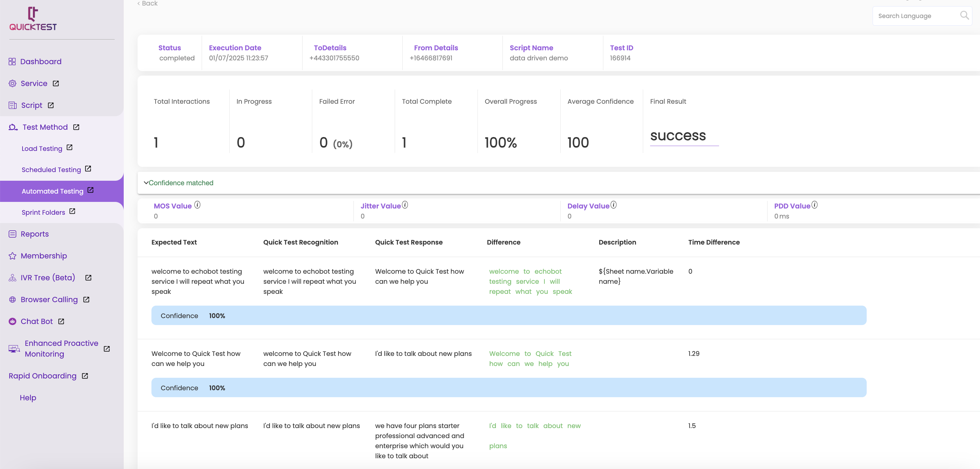Click the Delay Value info icon
This screenshot has height=469, width=980.
click(x=614, y=205)
